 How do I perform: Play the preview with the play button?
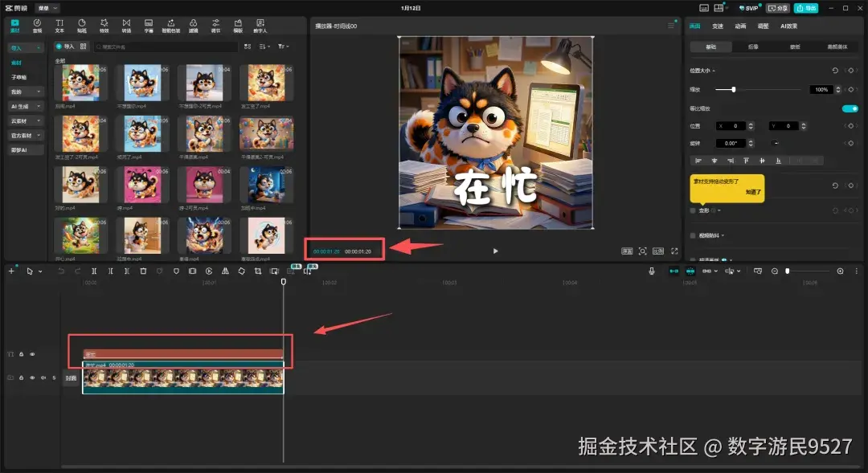tap(495, 251)
